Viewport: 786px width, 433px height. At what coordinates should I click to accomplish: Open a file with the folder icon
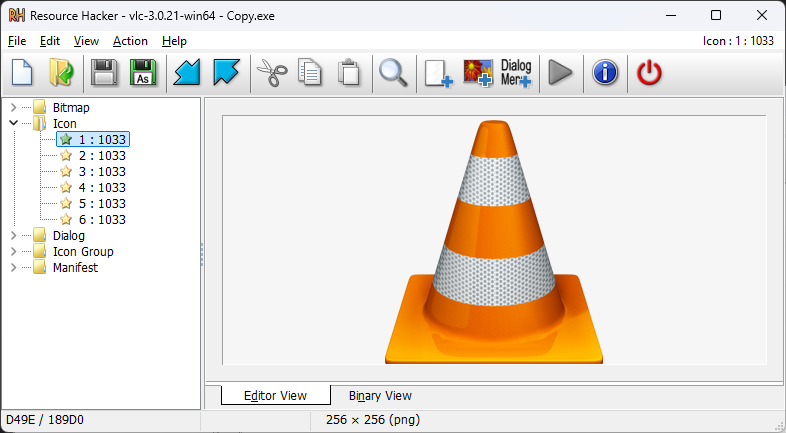pos(61,73)
